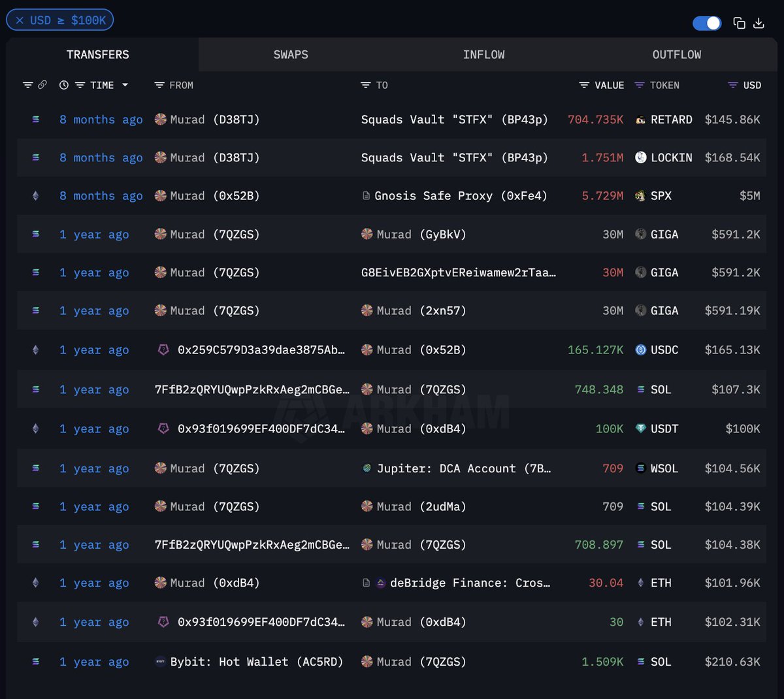
Task: Click the RETARD token icon
Action: [641, 120]
